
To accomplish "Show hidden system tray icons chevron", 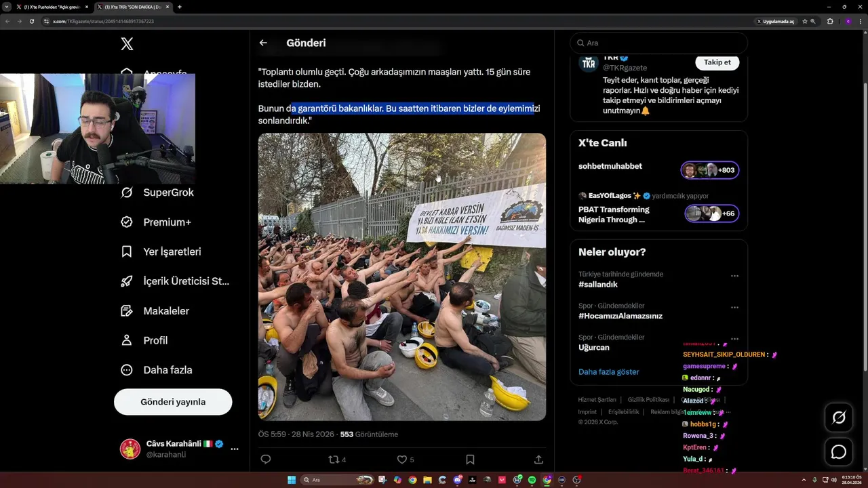I will 804,480.
